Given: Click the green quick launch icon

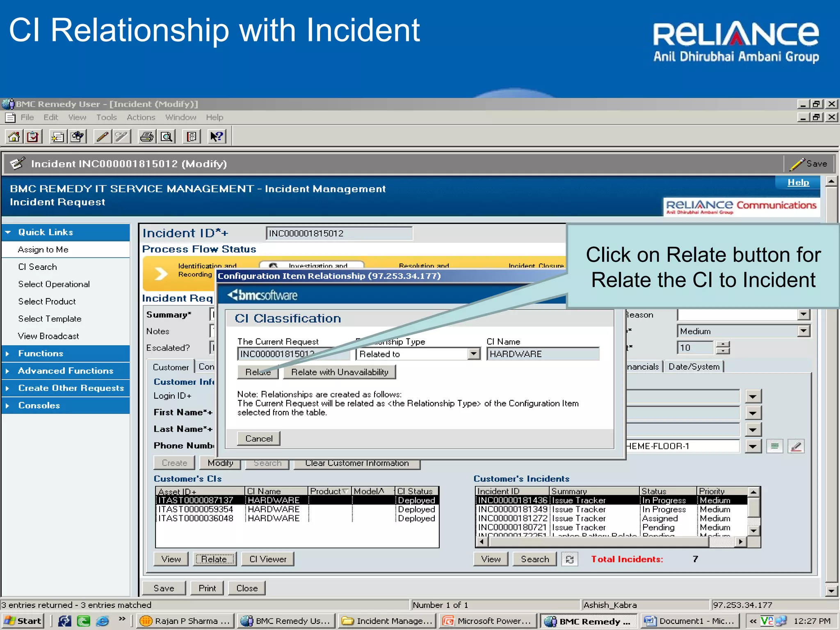Looking at the screenshot, I should click(84, 621).
